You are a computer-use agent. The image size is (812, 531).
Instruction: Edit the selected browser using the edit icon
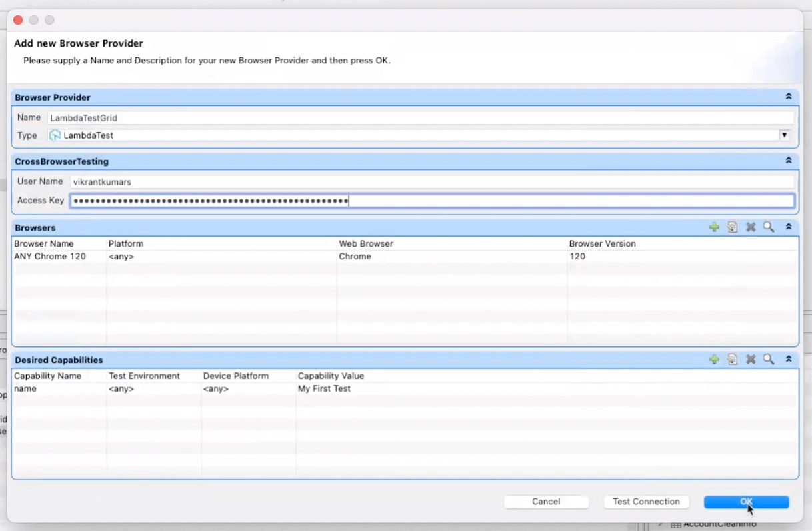732,227
